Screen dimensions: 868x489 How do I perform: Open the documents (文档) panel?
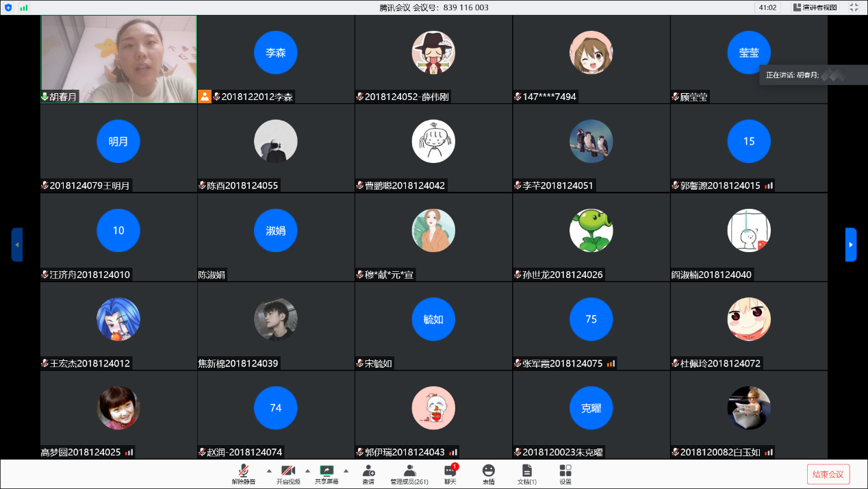tap(526, 471)
